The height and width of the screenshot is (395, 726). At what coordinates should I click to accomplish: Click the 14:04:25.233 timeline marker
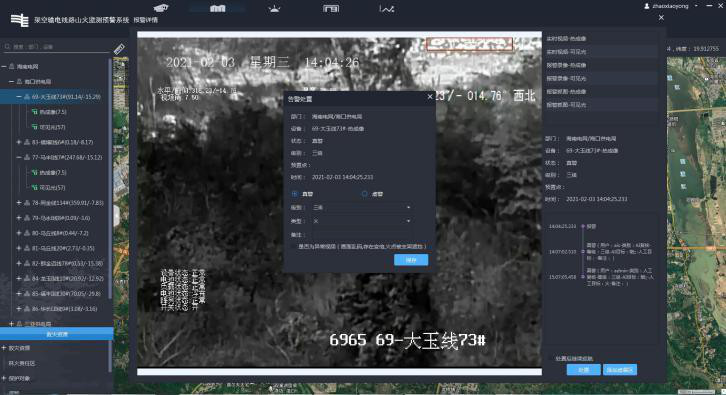tap(583, 226)
